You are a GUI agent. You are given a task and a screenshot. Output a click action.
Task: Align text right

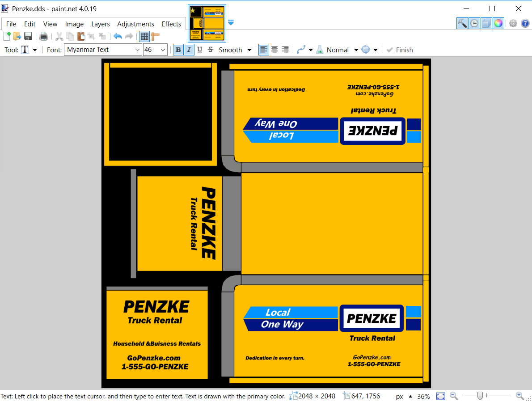click(x=285, y=50)
